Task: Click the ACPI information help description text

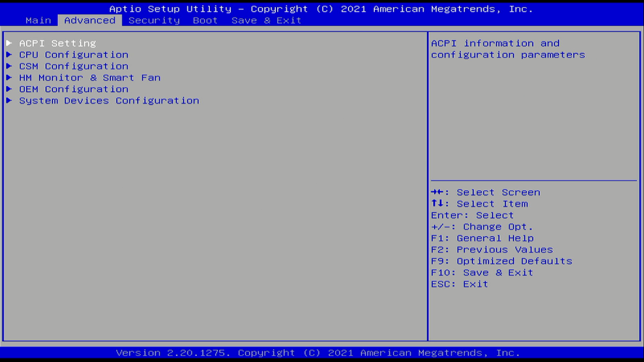Action: (x=507, y=49)
